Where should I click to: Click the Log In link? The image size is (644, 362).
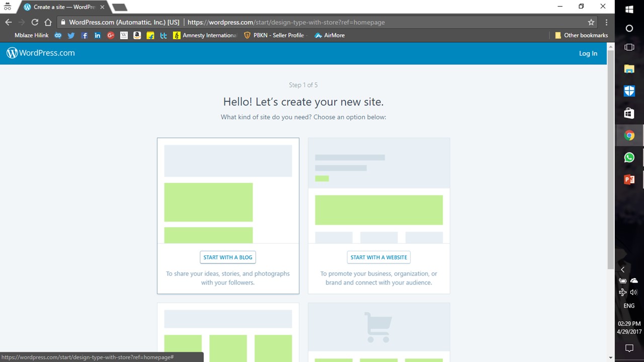pyautogui.click(x=588, y=53)
